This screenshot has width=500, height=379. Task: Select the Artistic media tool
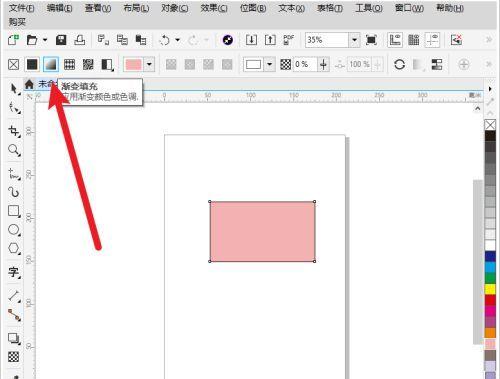click(14, 192)
